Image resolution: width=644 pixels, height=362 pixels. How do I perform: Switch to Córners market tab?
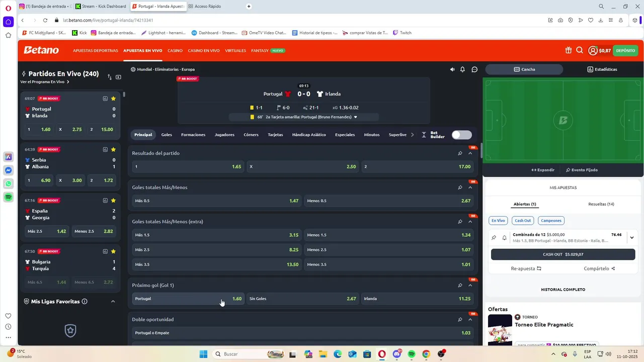(x=251, y=135)
